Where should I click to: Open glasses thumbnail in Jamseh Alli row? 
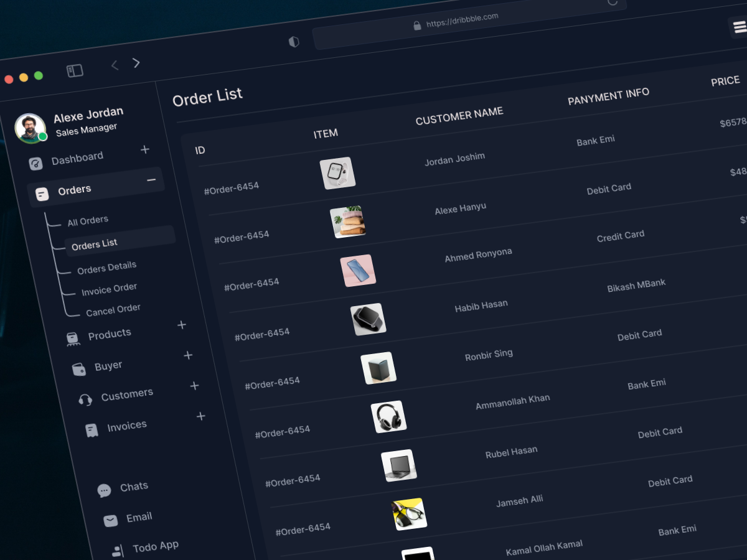coord(409,514)
